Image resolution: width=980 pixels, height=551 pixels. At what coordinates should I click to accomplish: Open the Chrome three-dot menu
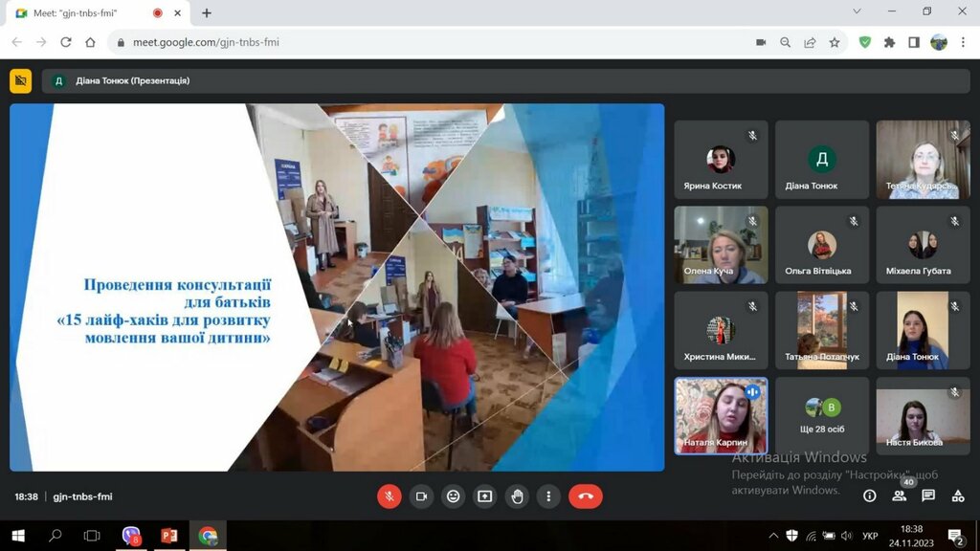[x=964, y=42]
